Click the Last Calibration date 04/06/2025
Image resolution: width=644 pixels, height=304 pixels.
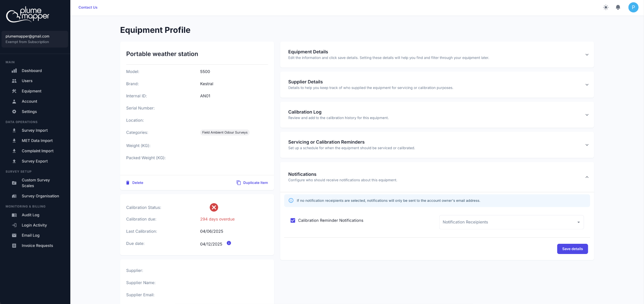211,231
